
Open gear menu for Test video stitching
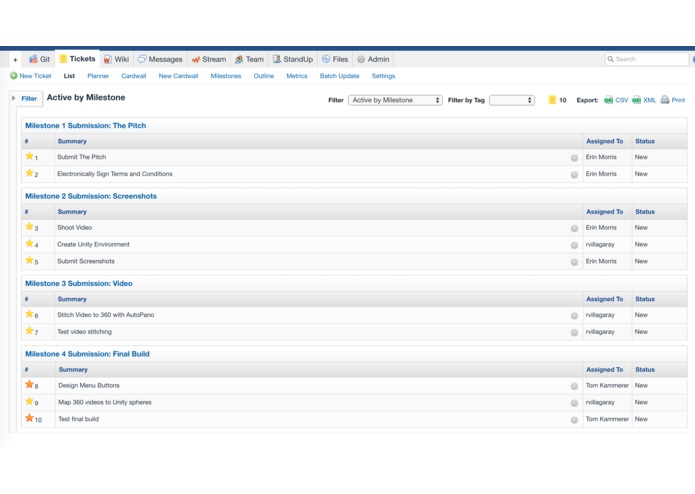(x=574, y=332)
